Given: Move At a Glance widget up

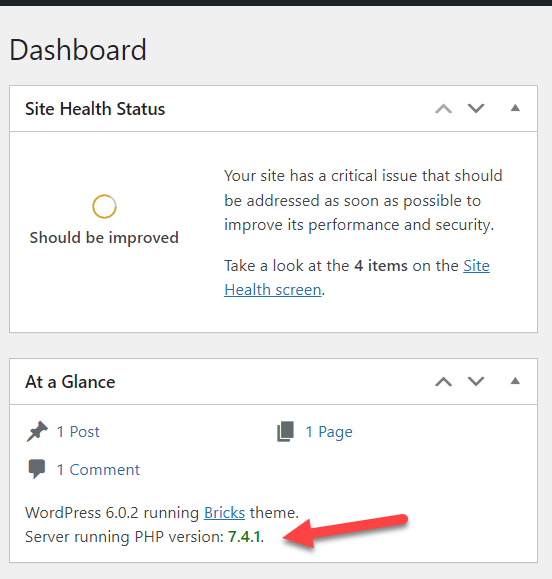Looking at the screenshot, I should [443, 381].
